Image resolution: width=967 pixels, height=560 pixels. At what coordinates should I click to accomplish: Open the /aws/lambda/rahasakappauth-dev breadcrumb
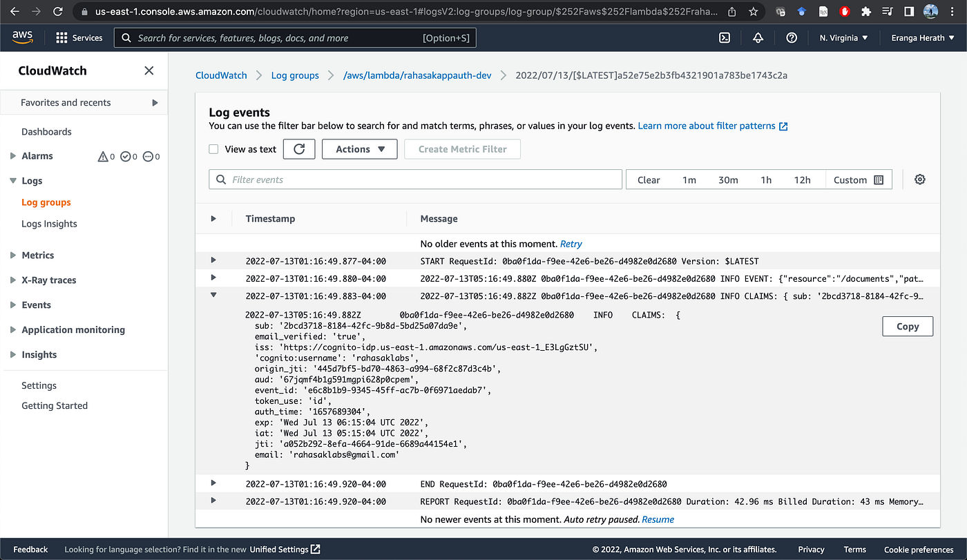click(x=417, y=75)
